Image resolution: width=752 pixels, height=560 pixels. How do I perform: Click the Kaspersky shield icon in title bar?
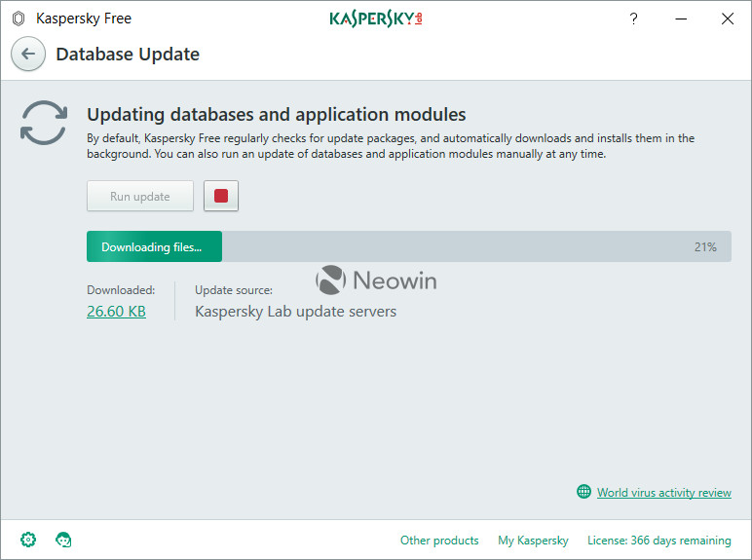(19, 19)
